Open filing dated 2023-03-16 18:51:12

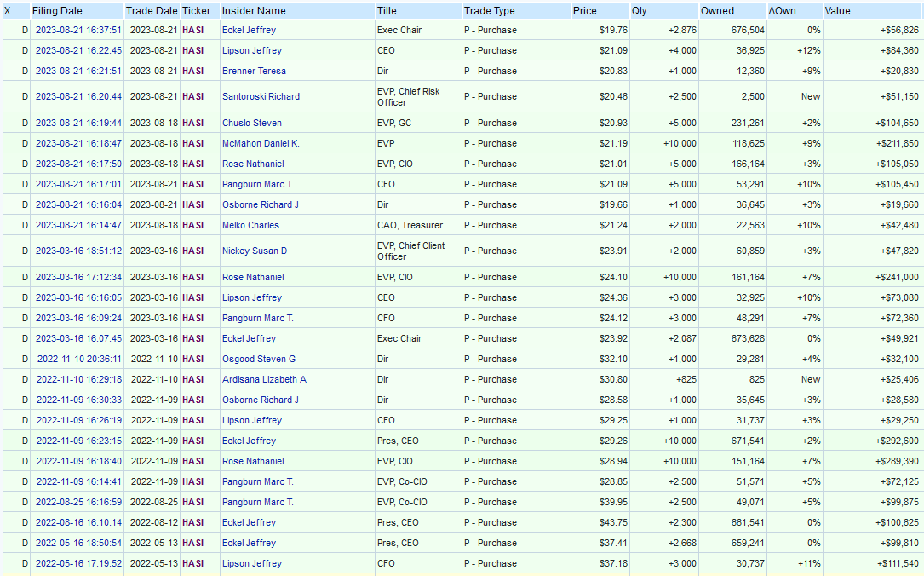(78, 251)
